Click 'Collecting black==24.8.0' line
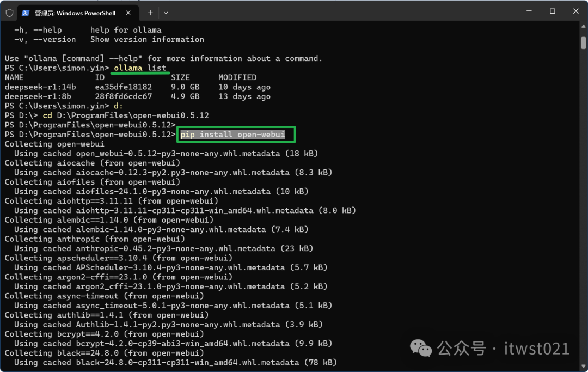Viewport: 588px width, 372px height. coord(104,353)
